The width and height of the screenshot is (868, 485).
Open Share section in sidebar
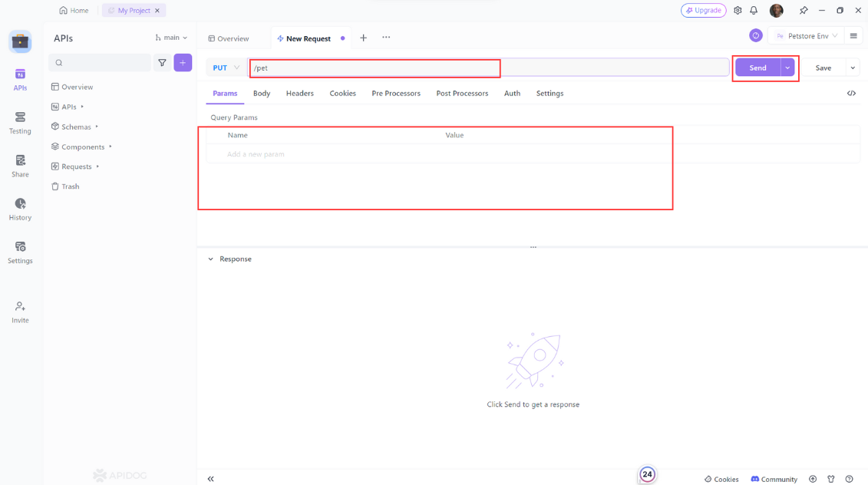[20, 166]
